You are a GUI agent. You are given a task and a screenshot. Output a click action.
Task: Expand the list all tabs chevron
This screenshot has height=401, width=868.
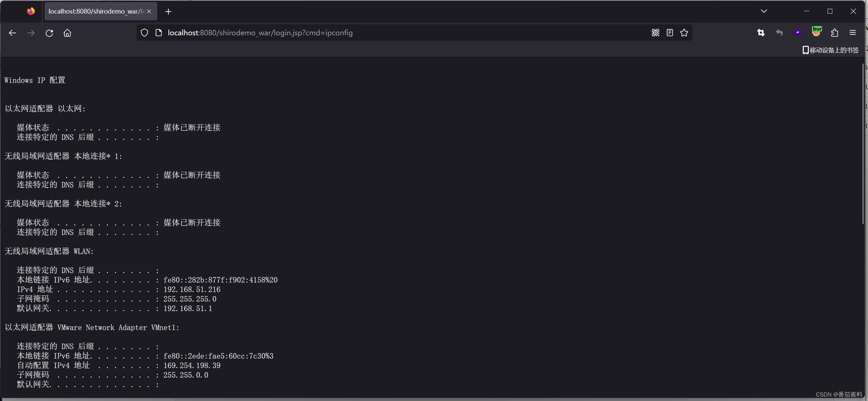764,11
